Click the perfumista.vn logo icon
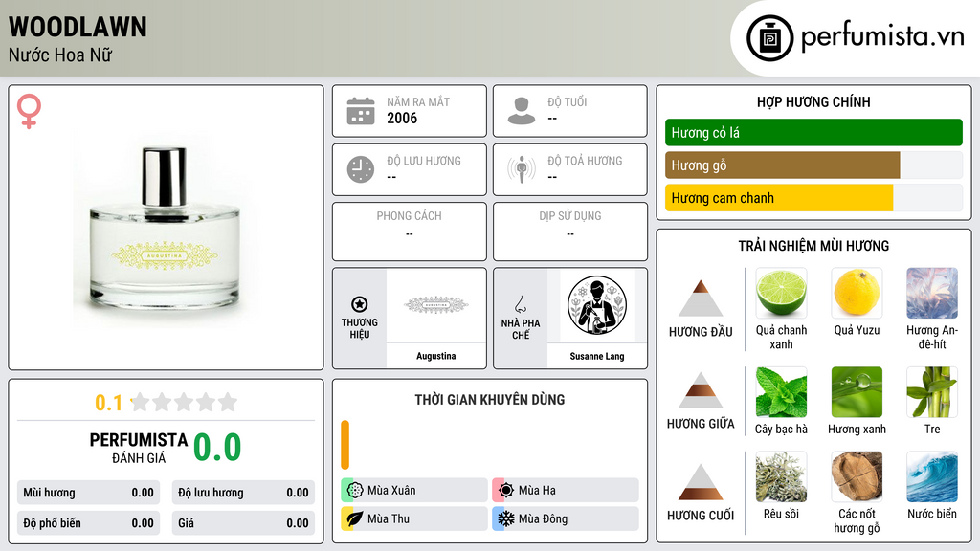This screenshot has width=980, height=551. pos(769,38)
